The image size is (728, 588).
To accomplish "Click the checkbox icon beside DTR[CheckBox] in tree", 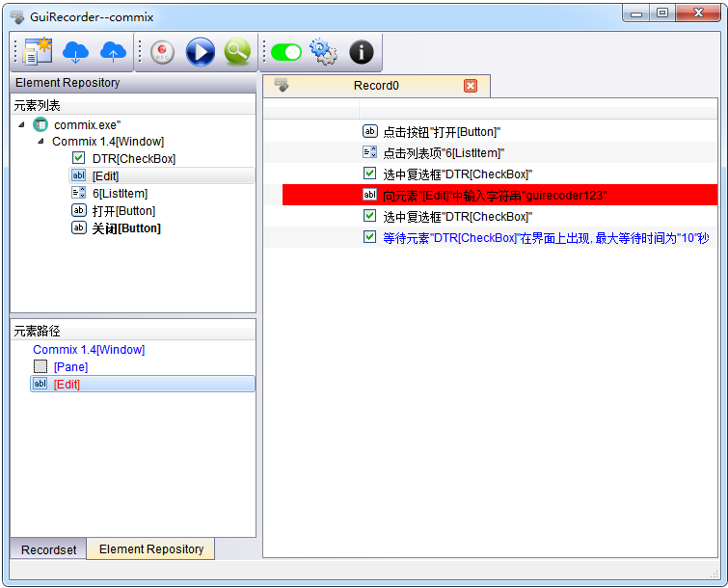I will pos(78,158).
